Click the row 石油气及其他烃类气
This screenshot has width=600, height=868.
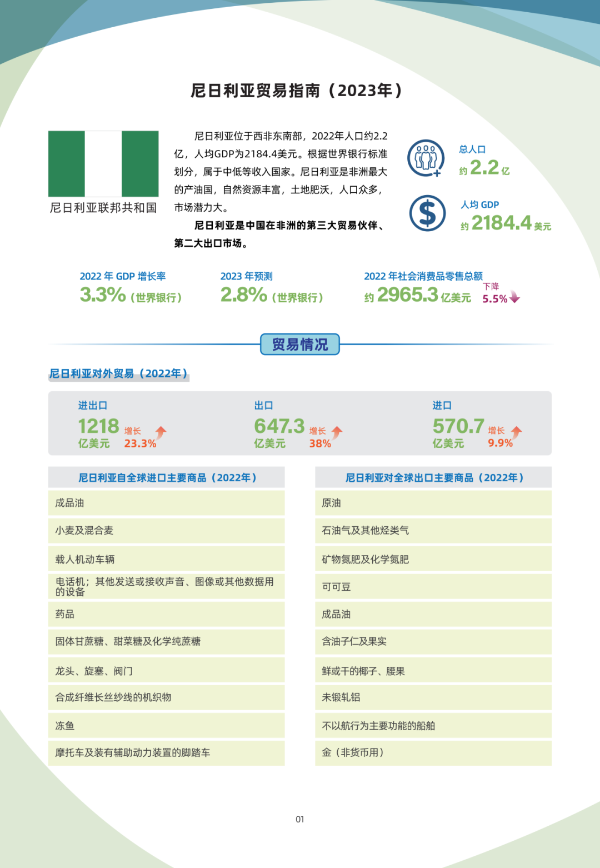433,531
